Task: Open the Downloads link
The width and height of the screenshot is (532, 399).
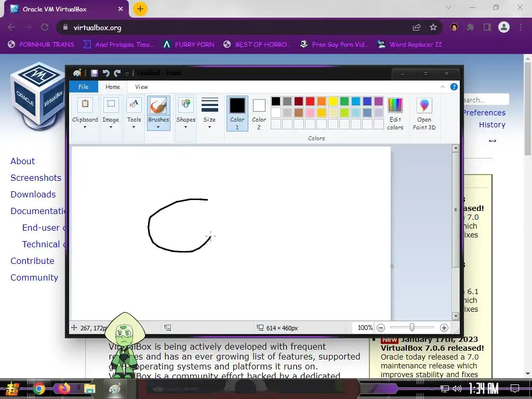Action: [33, 194]
